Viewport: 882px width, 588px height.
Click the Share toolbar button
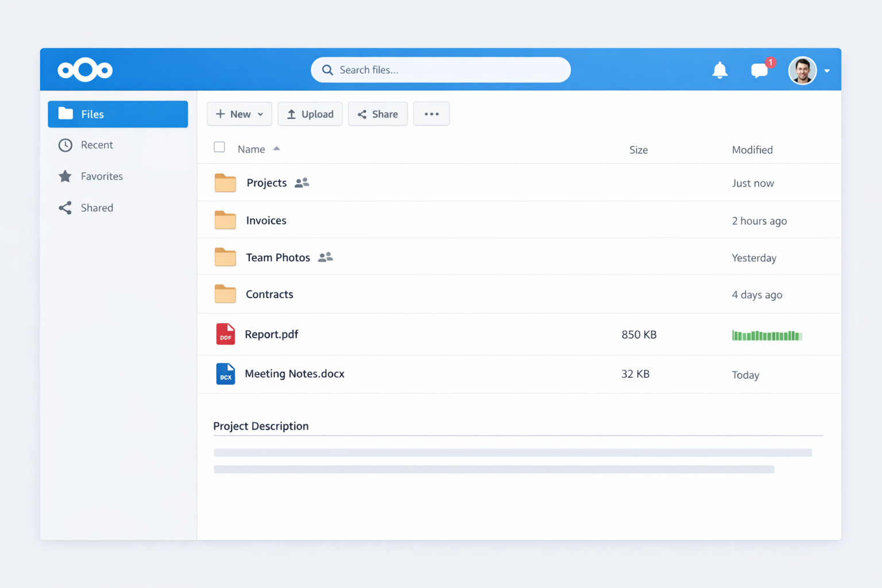[x=378, y=114]
